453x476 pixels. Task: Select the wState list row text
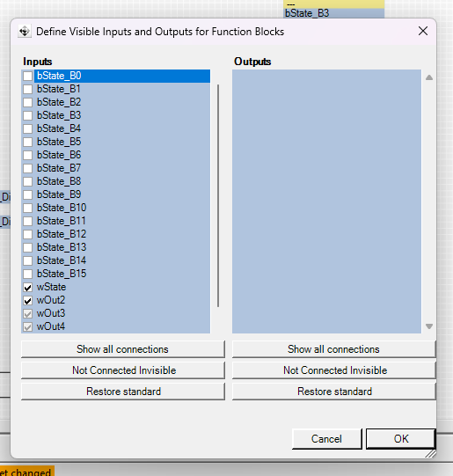51,287
